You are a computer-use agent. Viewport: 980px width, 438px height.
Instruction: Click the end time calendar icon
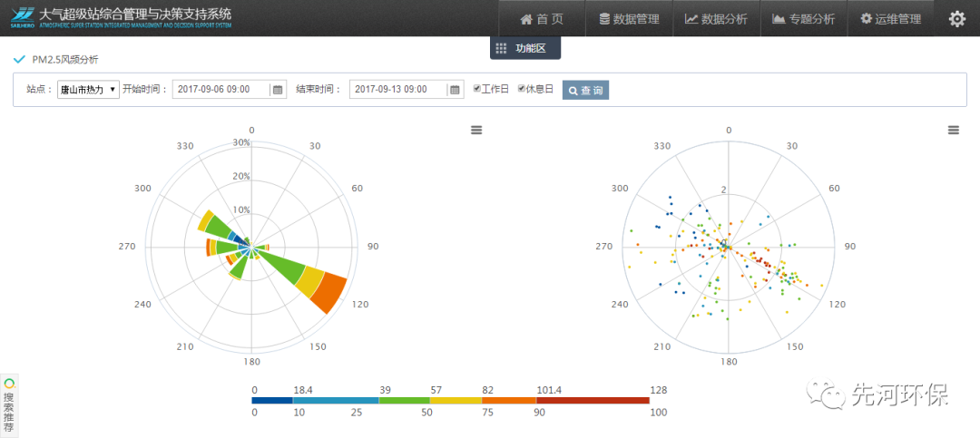(456, 90)
